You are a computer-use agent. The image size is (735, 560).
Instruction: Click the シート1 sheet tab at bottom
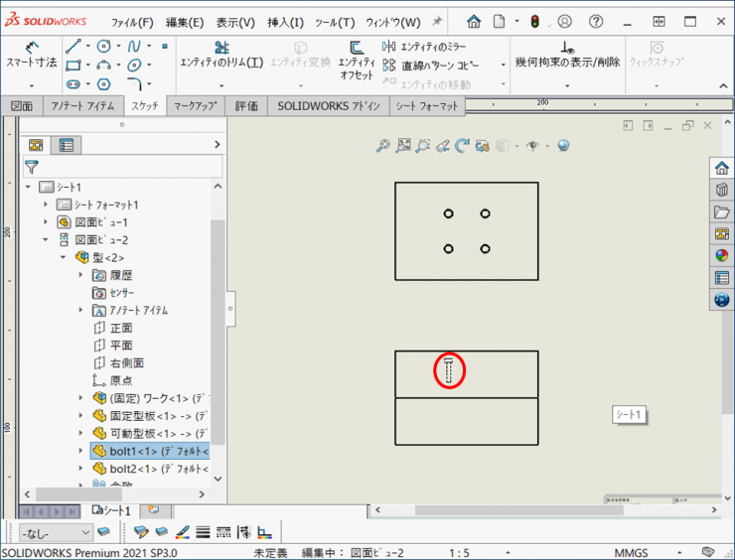point(110,510)
